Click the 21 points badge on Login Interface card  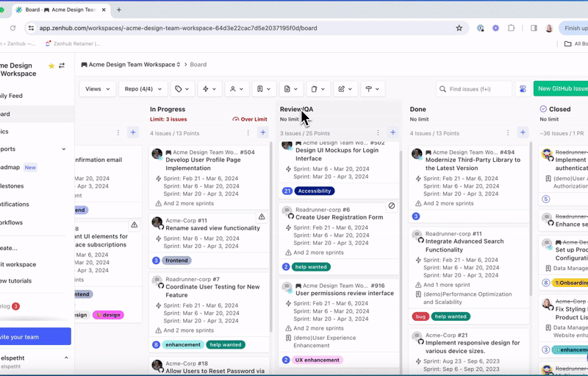[x=287, y=191]
